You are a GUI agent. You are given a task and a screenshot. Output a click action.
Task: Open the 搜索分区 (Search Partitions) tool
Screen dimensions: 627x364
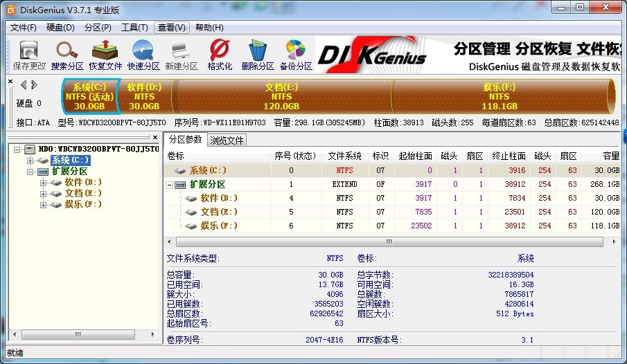67,55
